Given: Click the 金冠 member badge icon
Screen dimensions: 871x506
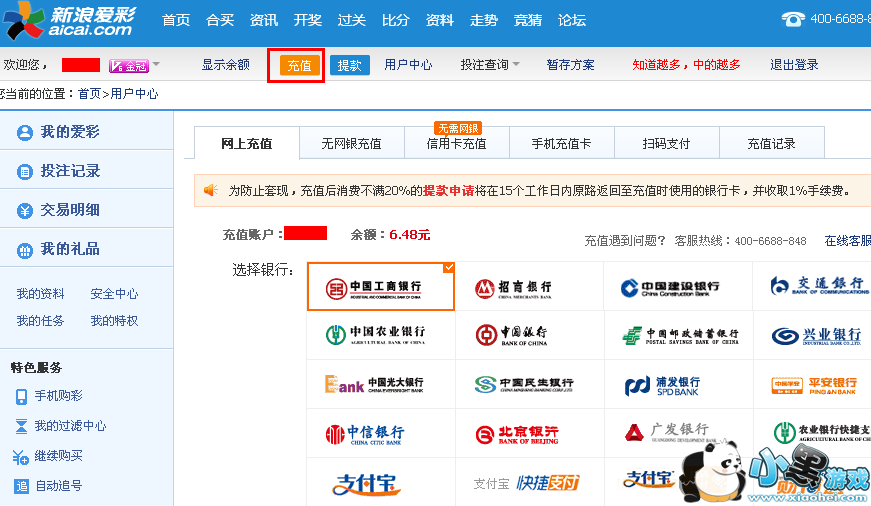Looking at the screenshot, I should pyautogui.click(x=129, y=66).
